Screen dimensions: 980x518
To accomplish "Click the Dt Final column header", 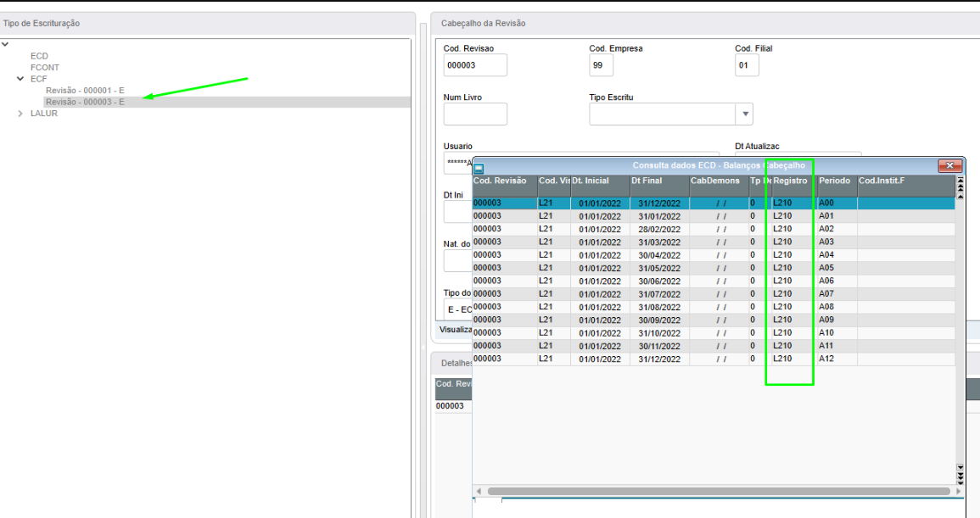I will click(x=659, y=186).
